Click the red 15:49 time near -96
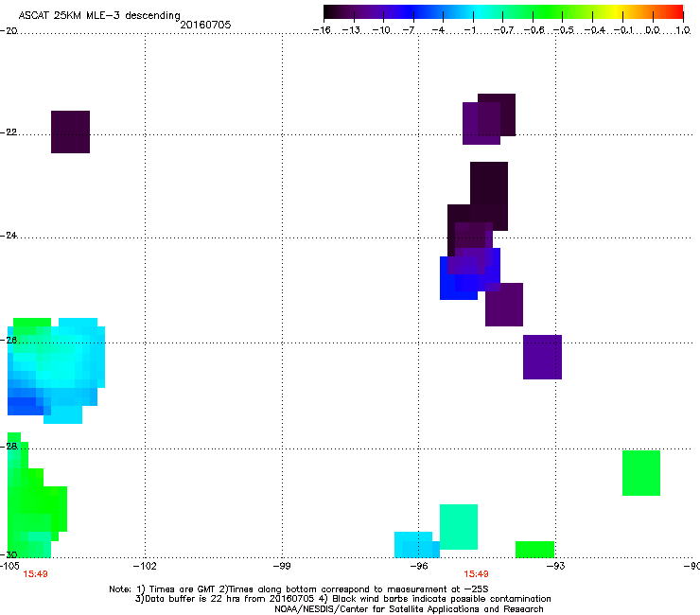This screenshot has height=615, width=700. point(476,574)
